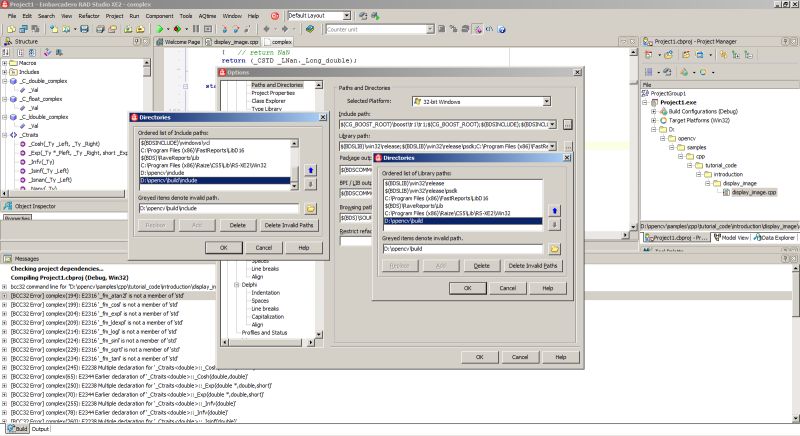Screen dimensions: 800x436
Task: Move include path up with blue arrow
Action: click(x=310, y=170)
